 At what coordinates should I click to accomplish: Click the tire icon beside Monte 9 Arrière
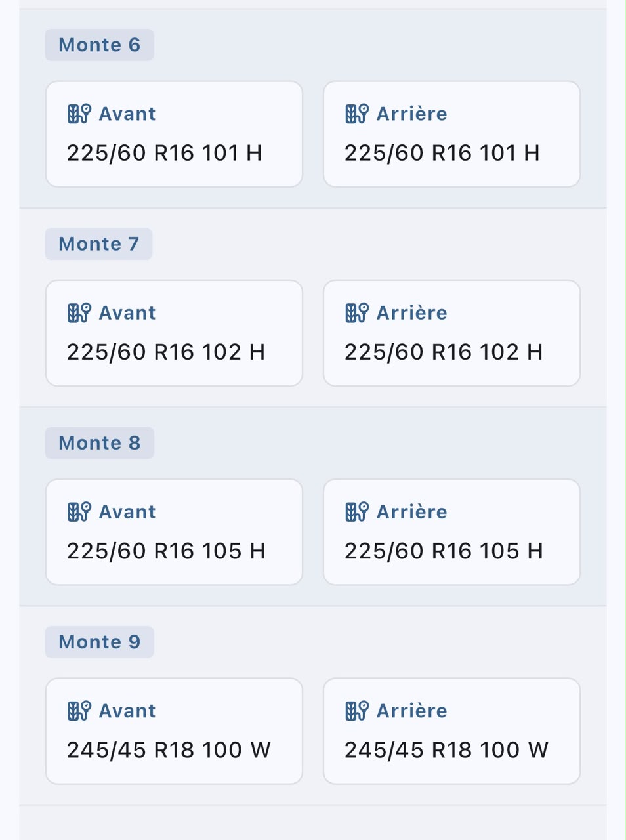[x=357, y=710]
